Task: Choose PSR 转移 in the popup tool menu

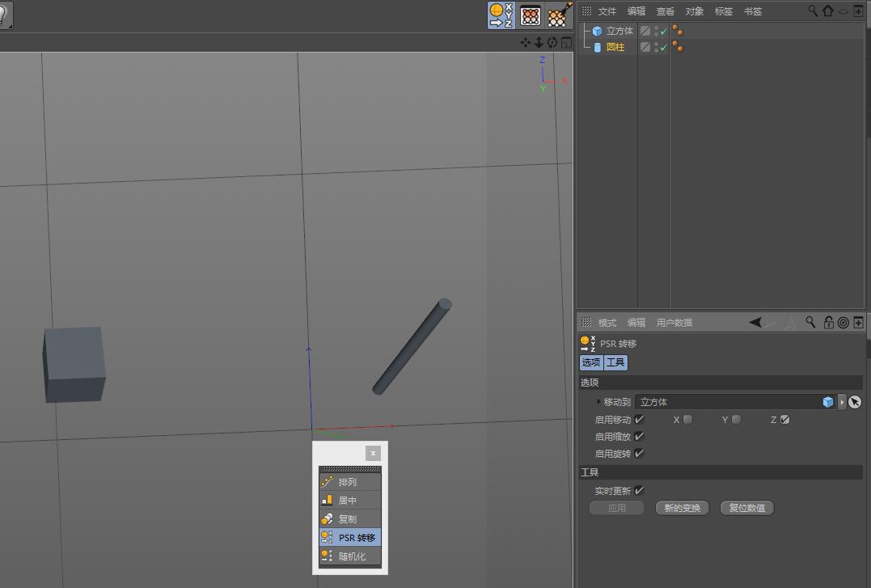Action: pyautogui.click(x=350, y=537)
